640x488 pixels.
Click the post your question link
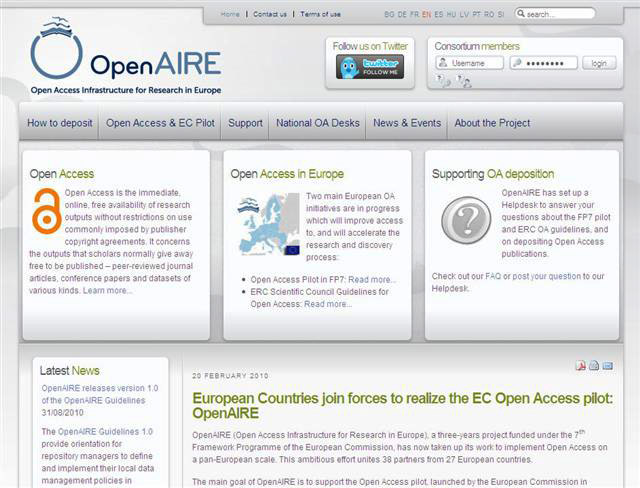tap(546, 276)
